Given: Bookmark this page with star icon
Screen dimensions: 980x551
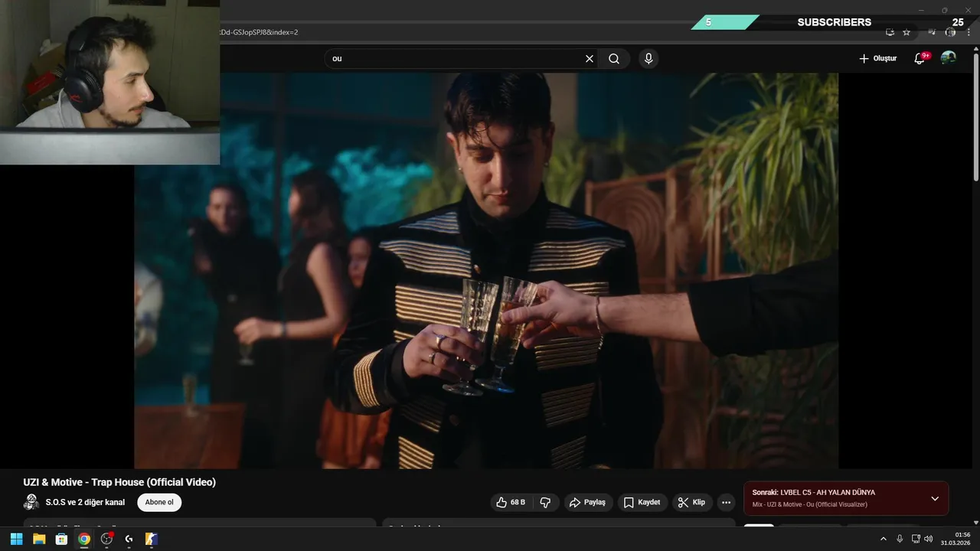Looking at the screenshot, I should coord(906,32).
